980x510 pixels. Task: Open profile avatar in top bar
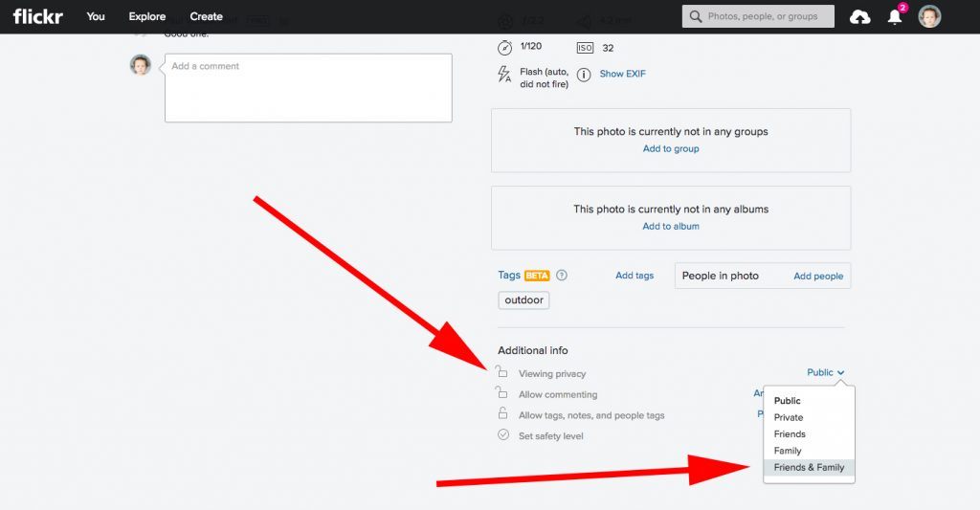click(929, 16)
